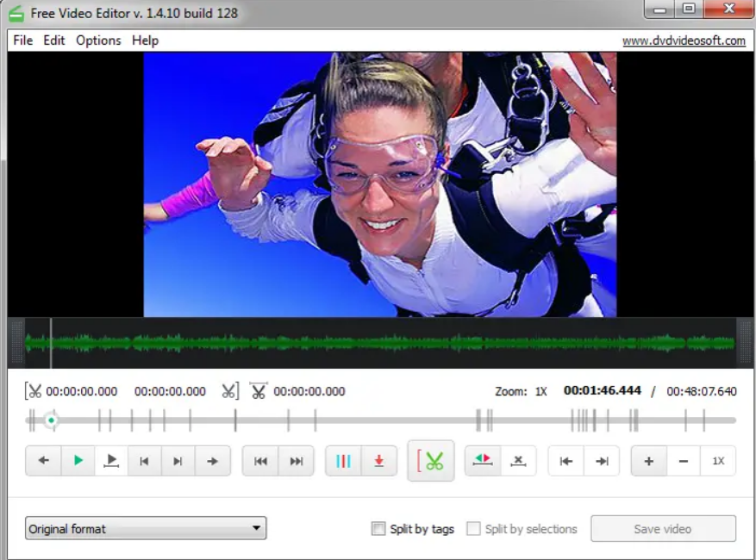Open the Original format dropdown
756x560 pixels.
click(146, 529)
